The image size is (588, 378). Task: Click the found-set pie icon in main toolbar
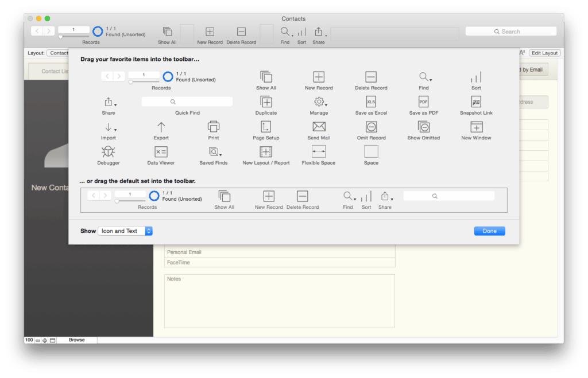click(x=98, y=32)
